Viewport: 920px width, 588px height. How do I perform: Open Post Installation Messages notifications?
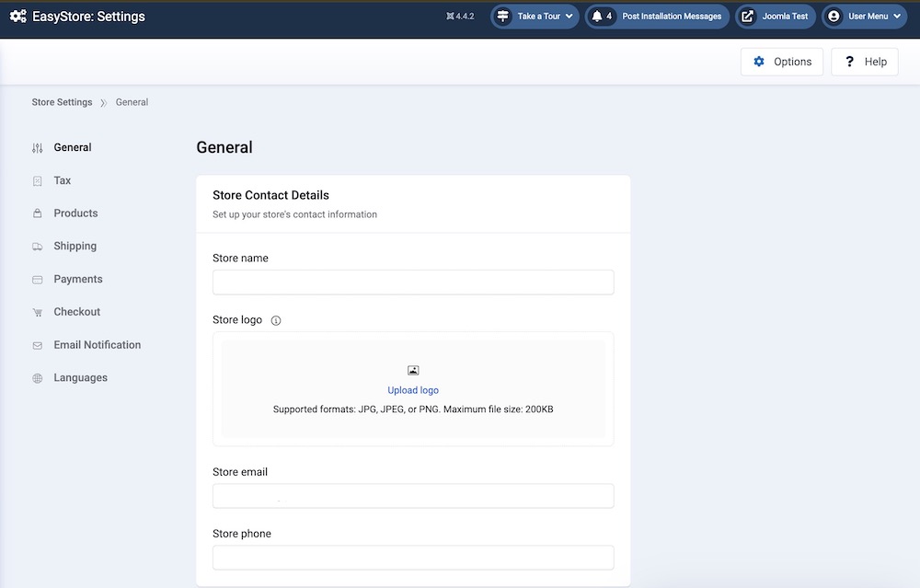point(657,17)
